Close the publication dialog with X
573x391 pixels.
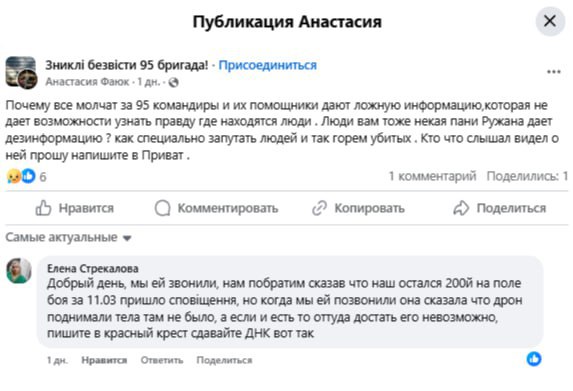550,21
